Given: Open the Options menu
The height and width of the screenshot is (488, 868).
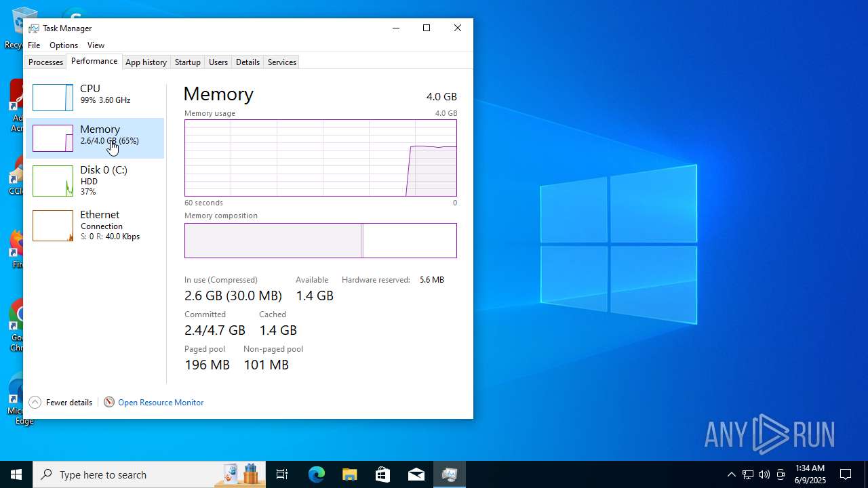Looking at the screenshot, I should pyautogui.click(x=64, y=45).
